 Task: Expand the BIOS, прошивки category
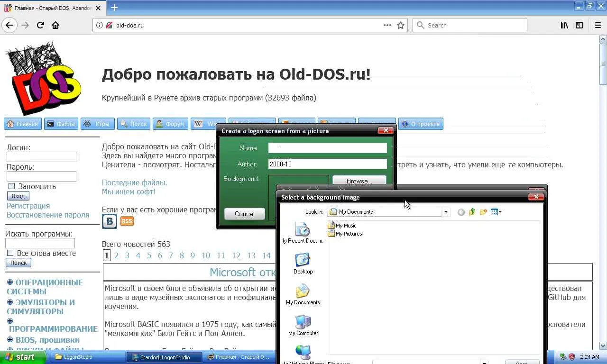pos(10,340)
